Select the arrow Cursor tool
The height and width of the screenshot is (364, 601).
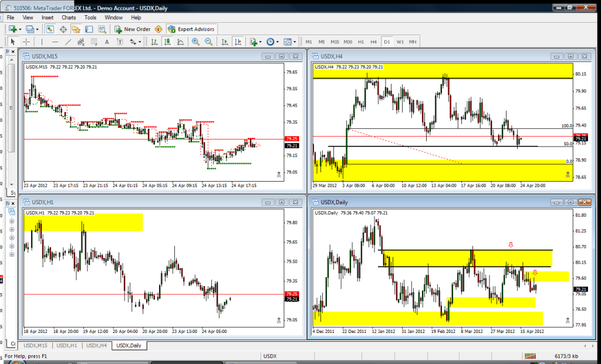[13, 42]
